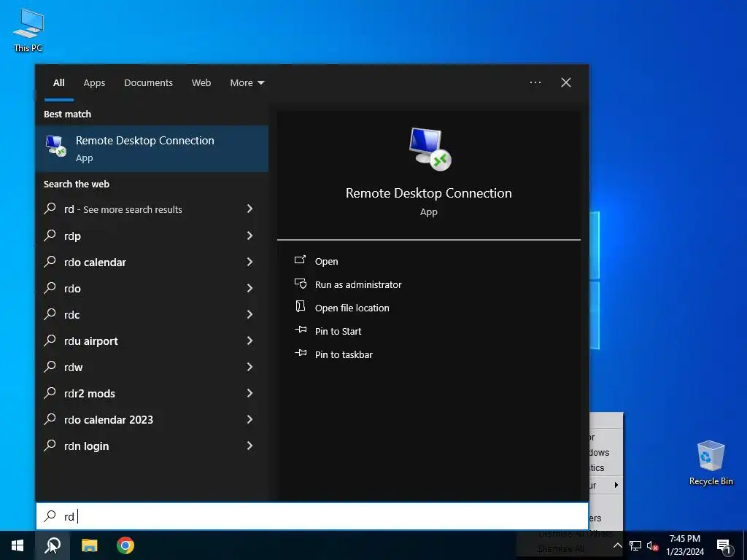Close the search panel with X
Screen dimensions: 747x560
click(x=566, y=83)
